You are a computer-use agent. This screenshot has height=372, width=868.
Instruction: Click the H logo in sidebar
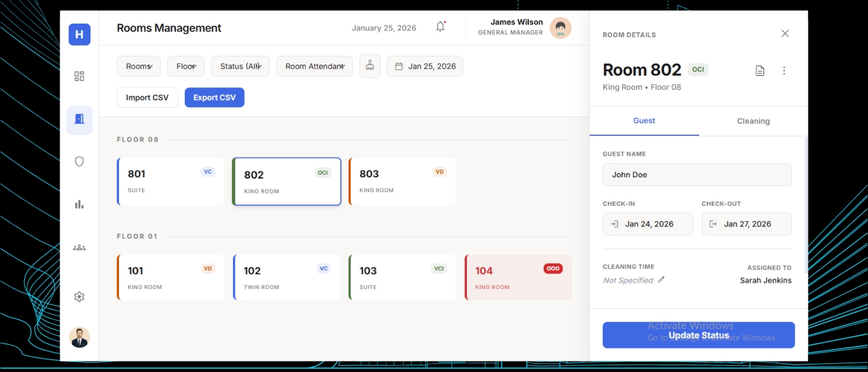coord(79,35)
